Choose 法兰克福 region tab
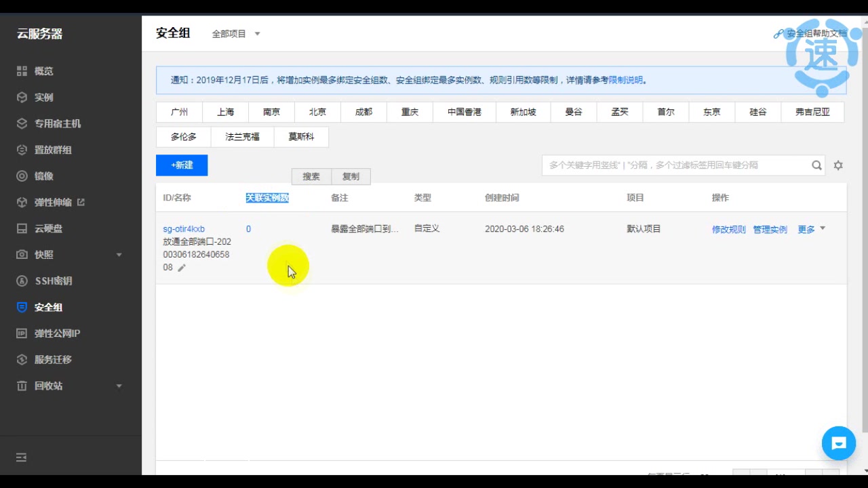The width and height of the screenshot is (868, 488). tap(243, 137)
